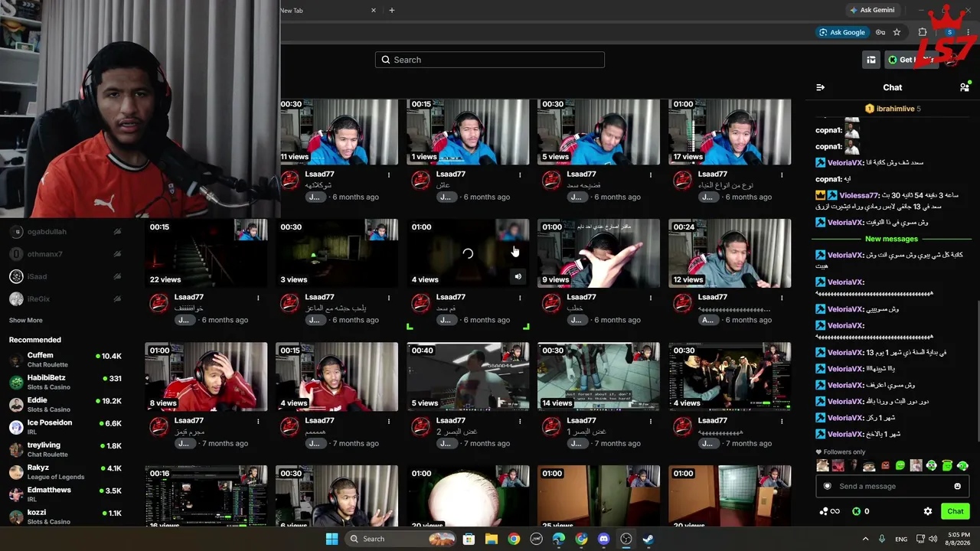
Task: Open options menu for the 14 views clip
Action: (651, 421)
